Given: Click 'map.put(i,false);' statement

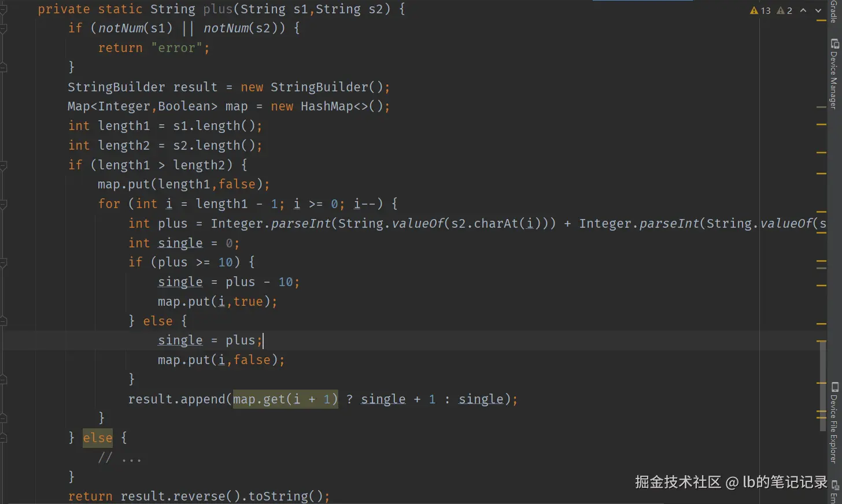Looking at the screenshot, I should click(x=221, y=360).
